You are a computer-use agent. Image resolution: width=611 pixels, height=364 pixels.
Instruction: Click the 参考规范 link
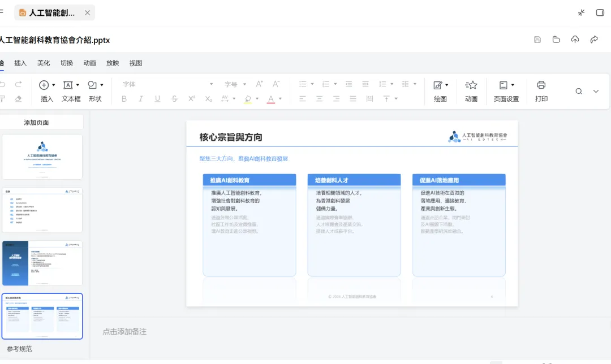tap(19, 349)
